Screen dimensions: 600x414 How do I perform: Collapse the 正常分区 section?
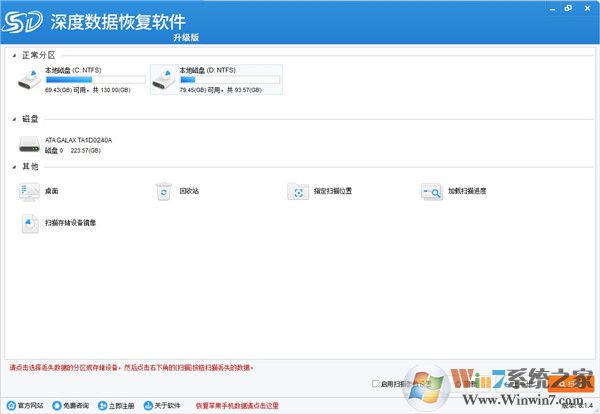point(14,55)
